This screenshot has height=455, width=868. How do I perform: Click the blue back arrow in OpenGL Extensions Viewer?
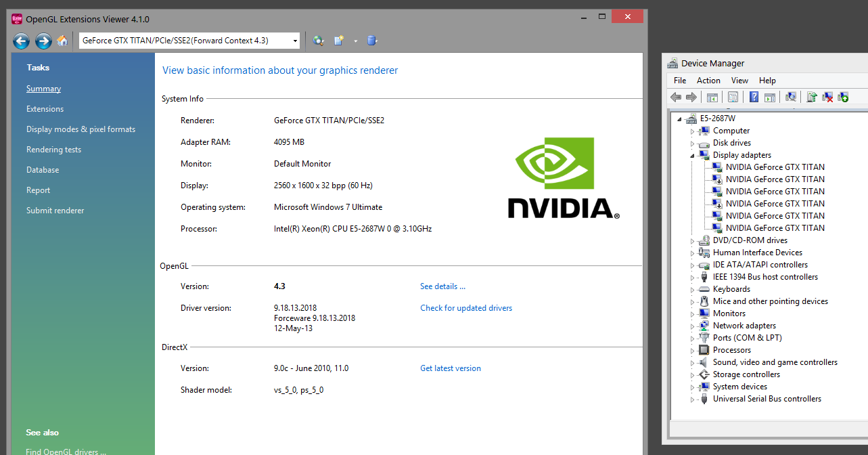coord(21,41)
